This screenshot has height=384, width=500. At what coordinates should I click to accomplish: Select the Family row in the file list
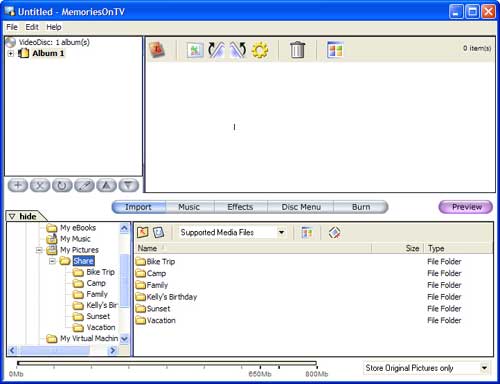(x=313, y=285)
